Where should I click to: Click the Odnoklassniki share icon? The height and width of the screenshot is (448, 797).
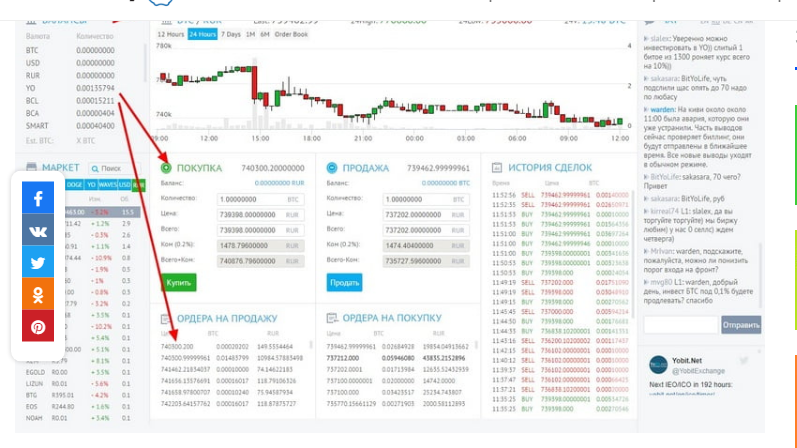coord(38,295)
